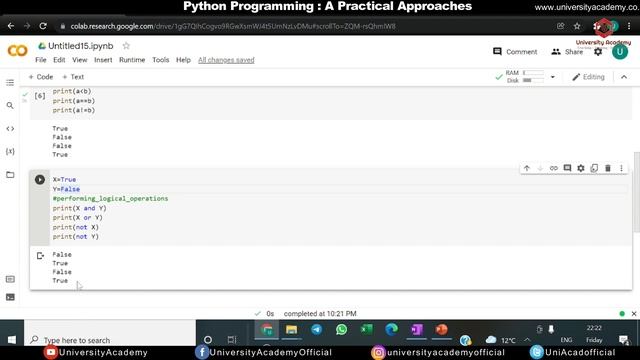Open the code snippets panel
The height and width of the screenshot is (360, 640).
10,129
